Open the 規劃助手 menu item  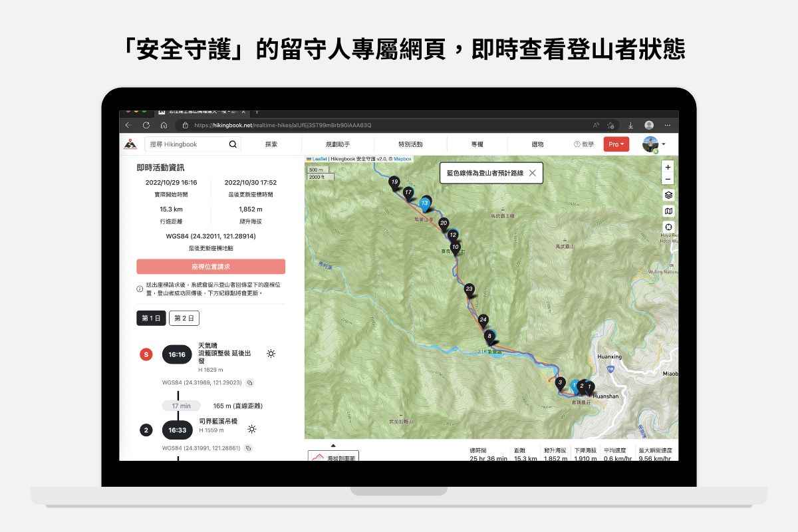pos(338,144)
